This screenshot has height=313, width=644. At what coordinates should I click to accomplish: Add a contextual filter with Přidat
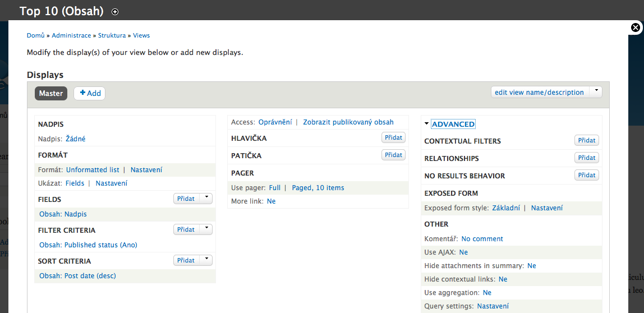[587, 140]
